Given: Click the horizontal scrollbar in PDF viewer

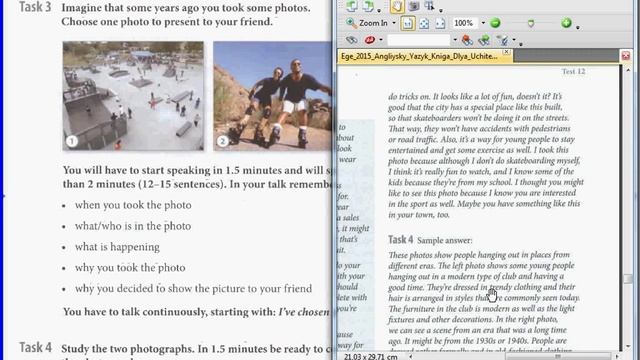Looking at the screenshot, I should tap(558, 356).
